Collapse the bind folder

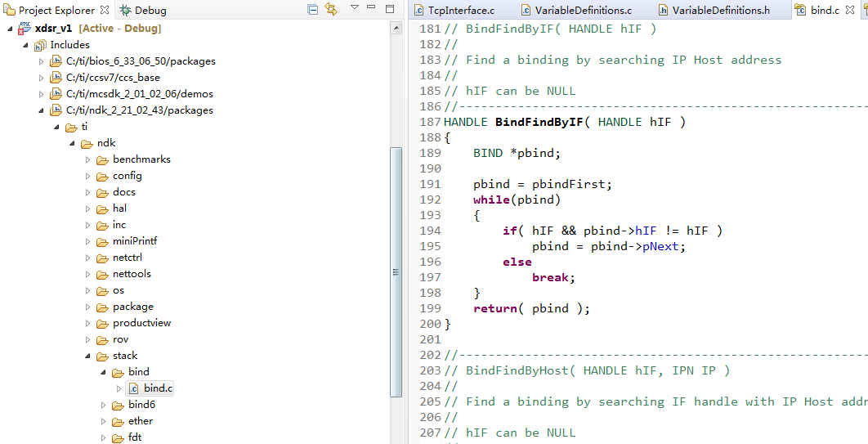(103, 372)
